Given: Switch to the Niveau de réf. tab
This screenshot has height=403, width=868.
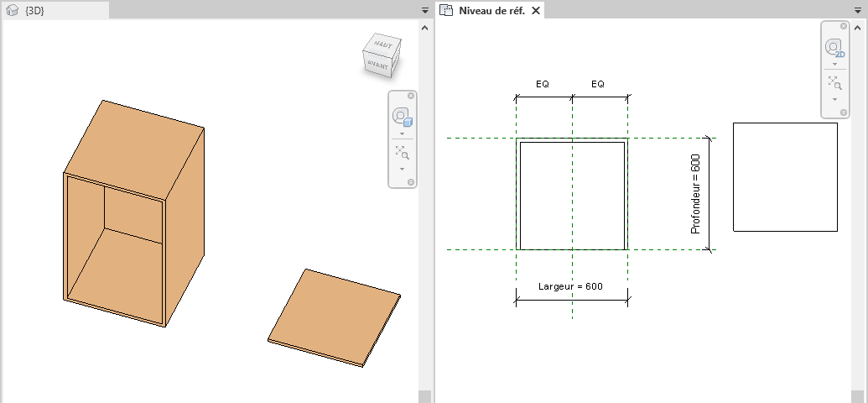Looking at the screenshot, I should [491, 10].
